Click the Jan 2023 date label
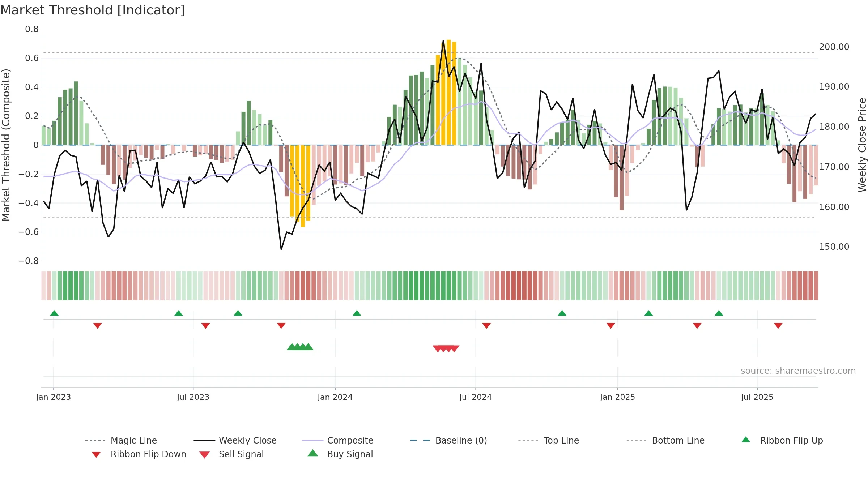868x488 pixels. coord(54,397)
